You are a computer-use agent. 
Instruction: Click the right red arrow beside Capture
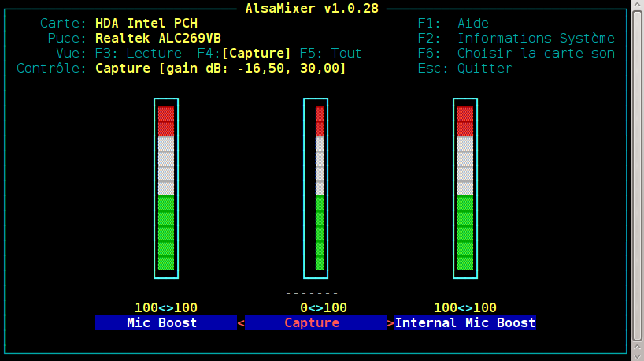pos(390,323)
